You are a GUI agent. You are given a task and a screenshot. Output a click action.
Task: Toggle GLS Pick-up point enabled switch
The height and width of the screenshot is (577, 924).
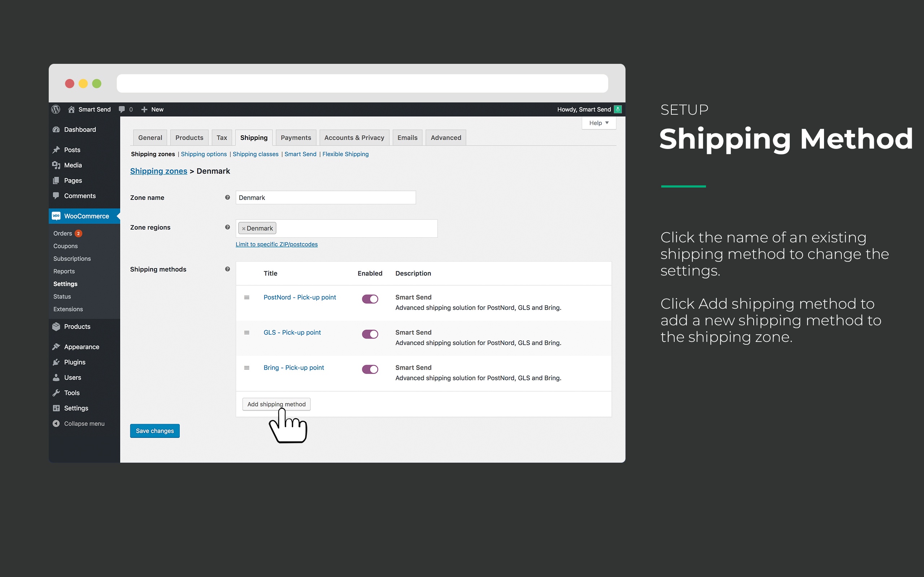(370, 333)
